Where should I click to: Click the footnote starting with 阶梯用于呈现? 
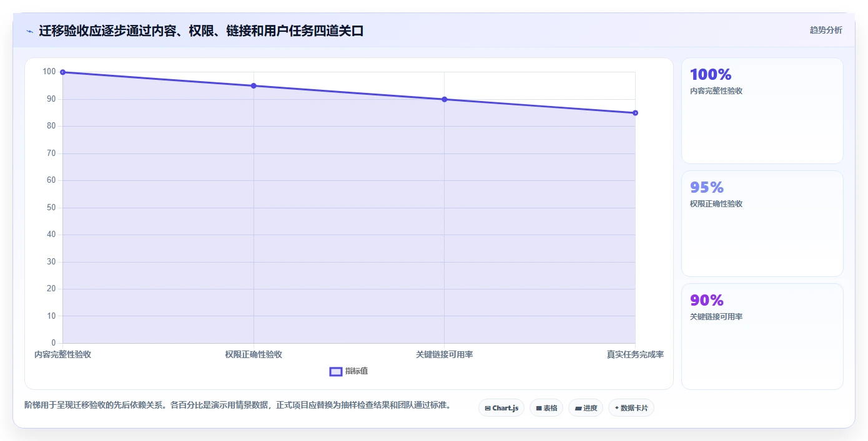point(238,405)
